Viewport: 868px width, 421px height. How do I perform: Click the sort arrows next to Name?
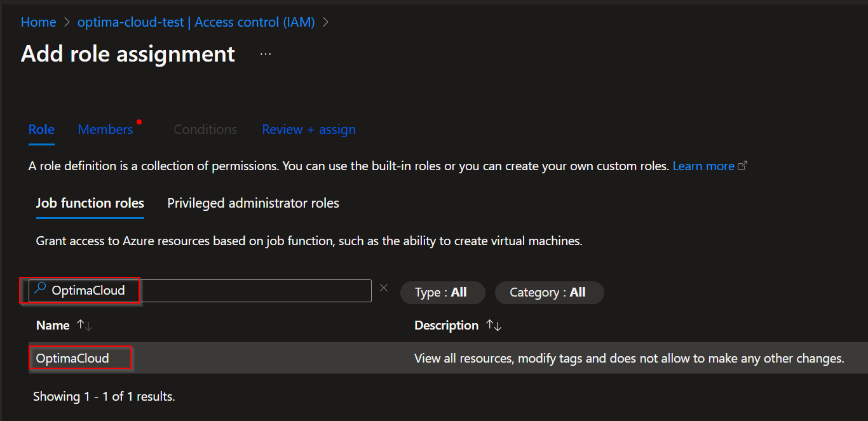tap(84, 325)
